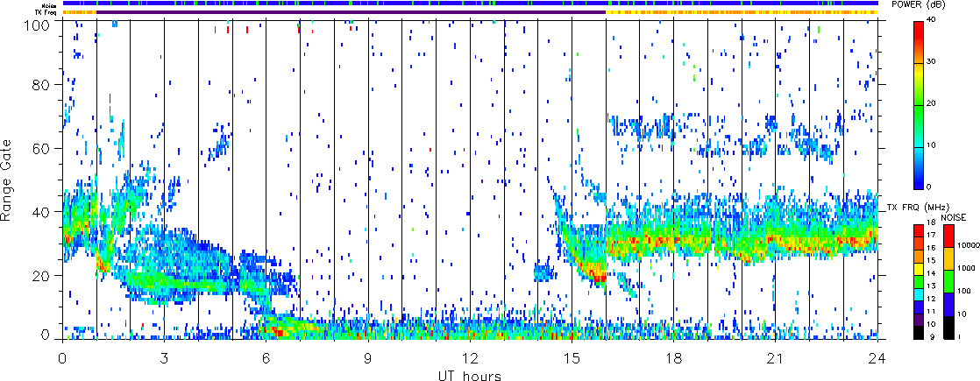
Task: Select the red top segment of the POWER colorbar
Action: pos(919,42)
